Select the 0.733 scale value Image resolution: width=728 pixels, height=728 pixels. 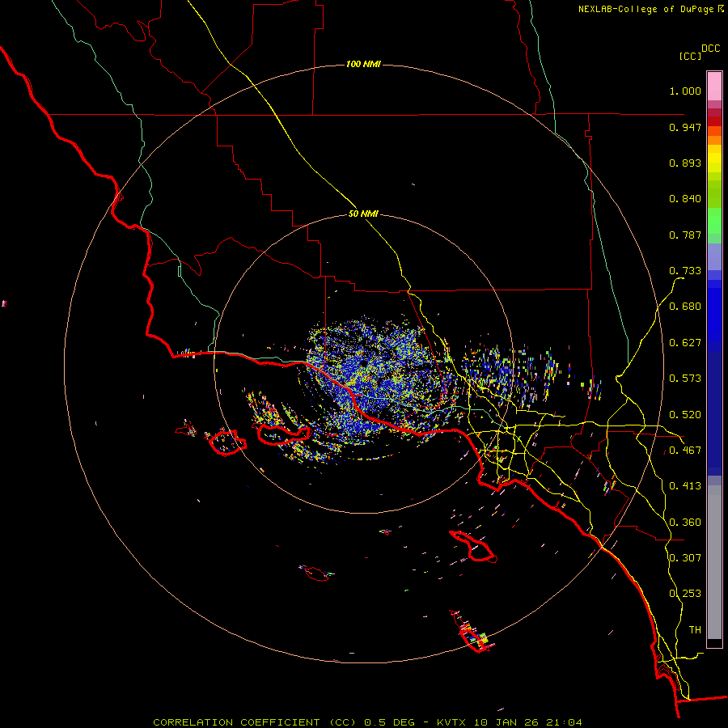tap(685, 271)
